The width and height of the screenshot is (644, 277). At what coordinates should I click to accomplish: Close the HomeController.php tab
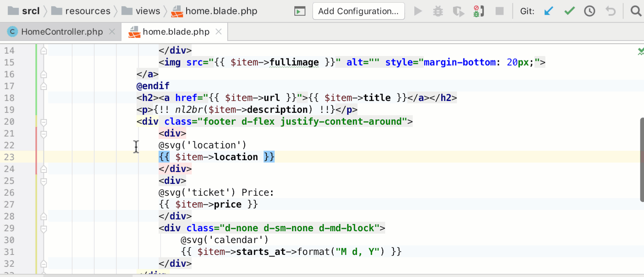(112, 32)
